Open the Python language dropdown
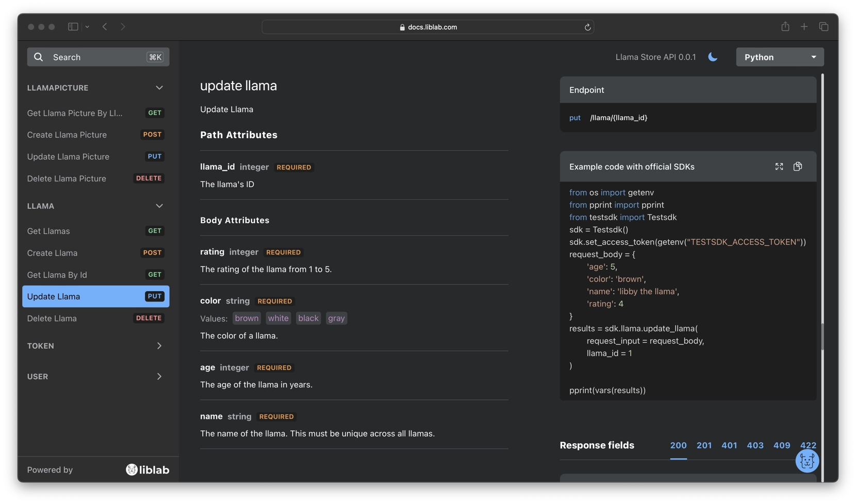The image size is (856, 504). tap(780, 57)
